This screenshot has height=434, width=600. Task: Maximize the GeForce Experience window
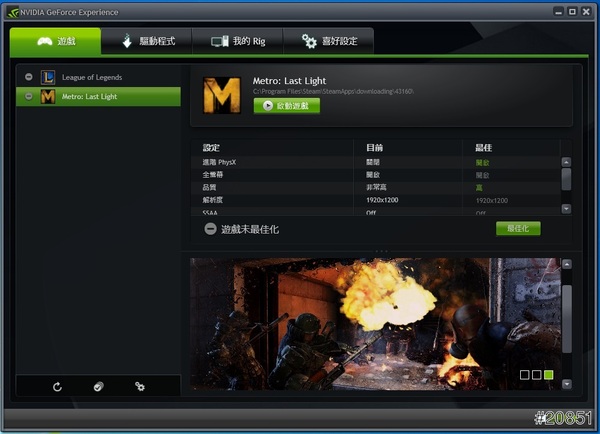tap(572, 12)
